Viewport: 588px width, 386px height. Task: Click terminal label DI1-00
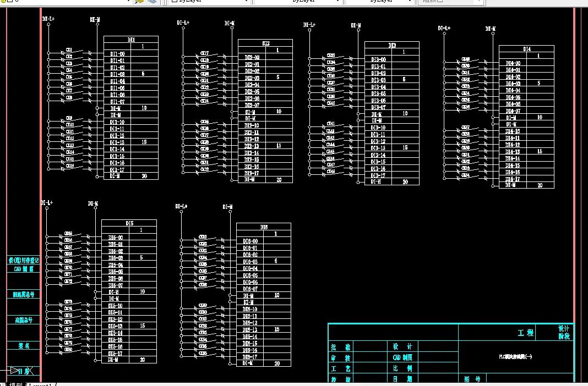[117, 54]
